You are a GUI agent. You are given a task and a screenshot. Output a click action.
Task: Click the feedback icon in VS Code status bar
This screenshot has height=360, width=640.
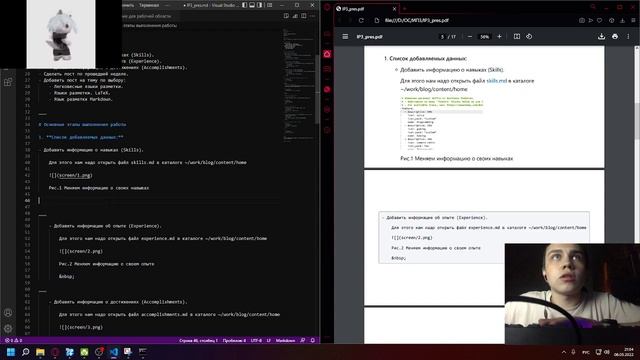tap(302, 340)
